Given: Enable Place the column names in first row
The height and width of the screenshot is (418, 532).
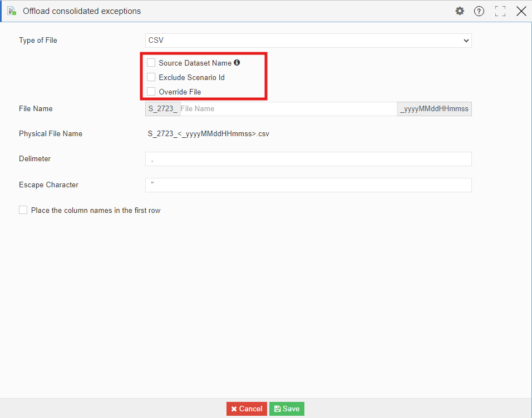Looking at the screenshot, I should pyautogui.click(x=23, y=210).
